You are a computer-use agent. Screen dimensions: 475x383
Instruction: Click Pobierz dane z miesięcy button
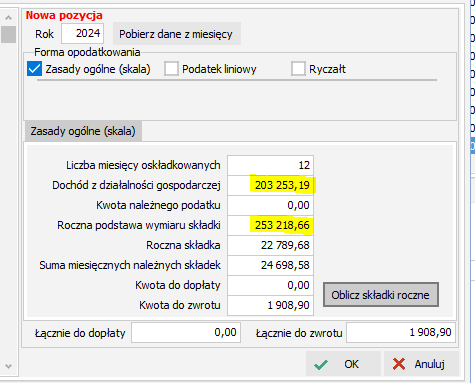click(x=177, y=34)
